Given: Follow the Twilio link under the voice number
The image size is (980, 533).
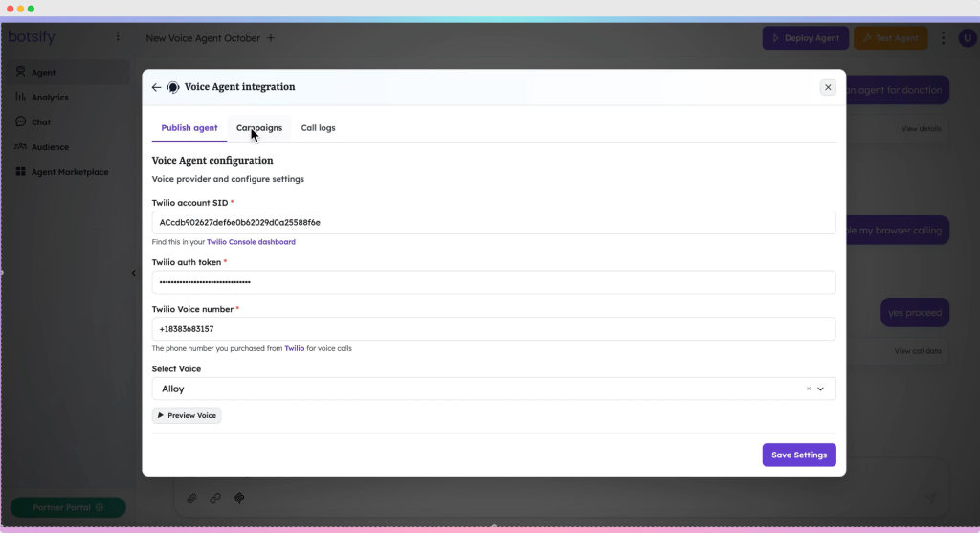Looking at the screenshot, I should 295,348.
